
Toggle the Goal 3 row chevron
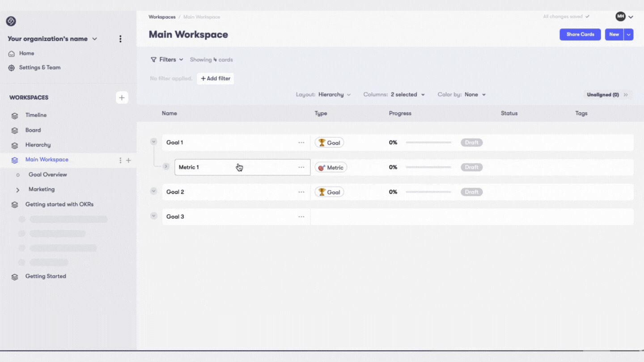153,216
